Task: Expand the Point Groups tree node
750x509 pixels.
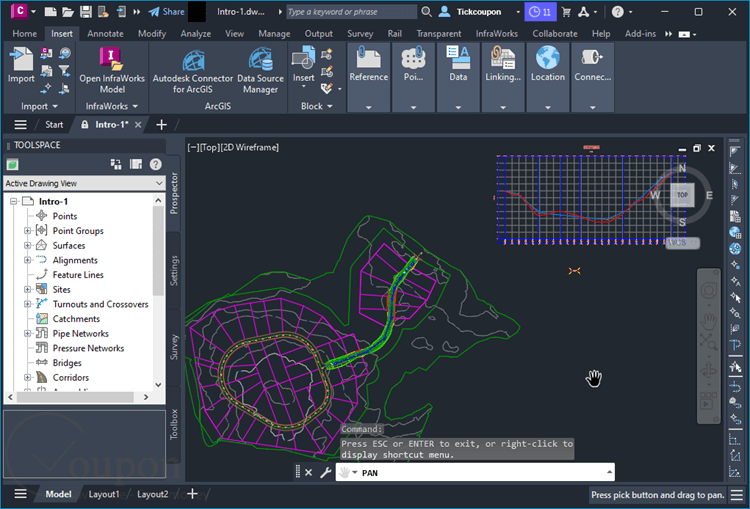Action: click(x=28, y=231)
